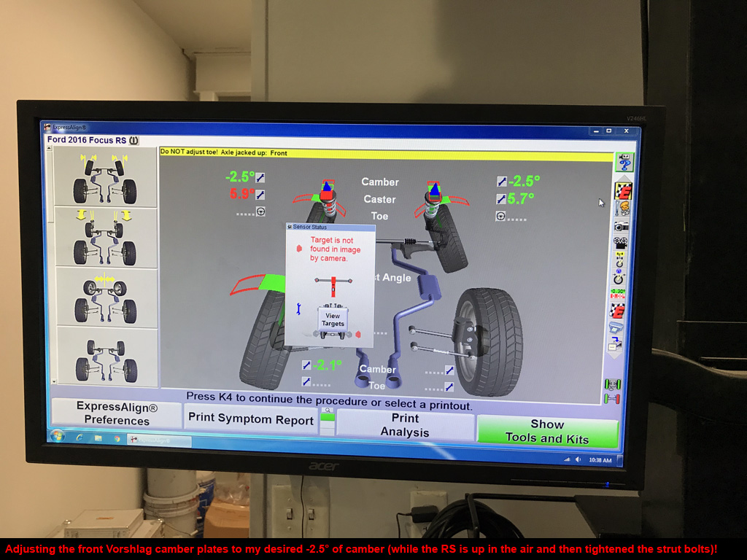Open the wrench and gloves tools icon

623,208
